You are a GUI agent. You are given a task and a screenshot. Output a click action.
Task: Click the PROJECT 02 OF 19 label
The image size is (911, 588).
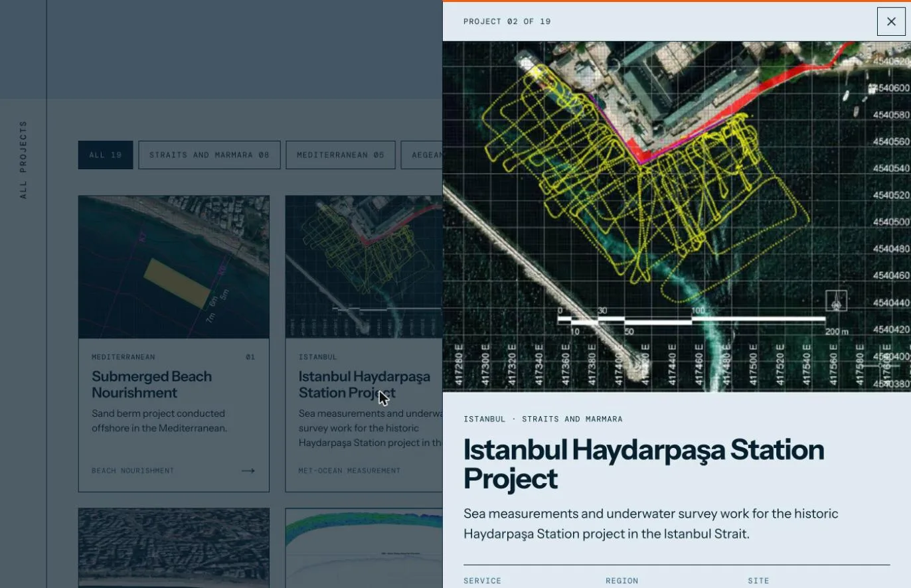pos(507,21)
